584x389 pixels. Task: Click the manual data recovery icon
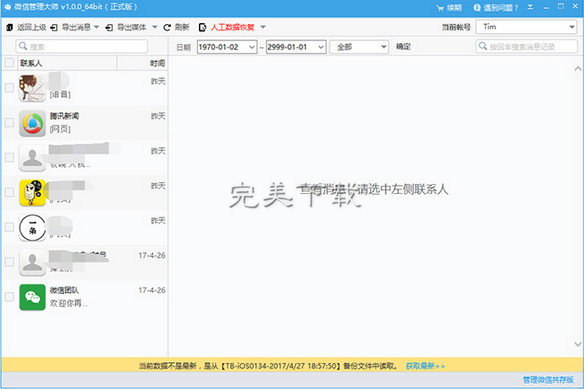point(202,27)
